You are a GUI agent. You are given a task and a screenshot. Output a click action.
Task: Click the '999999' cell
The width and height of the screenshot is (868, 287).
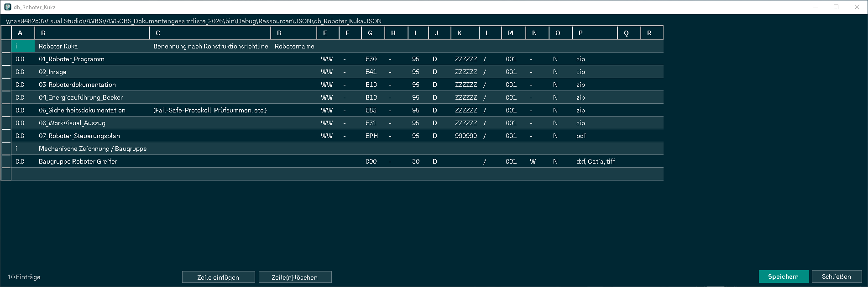pos(465,136)
